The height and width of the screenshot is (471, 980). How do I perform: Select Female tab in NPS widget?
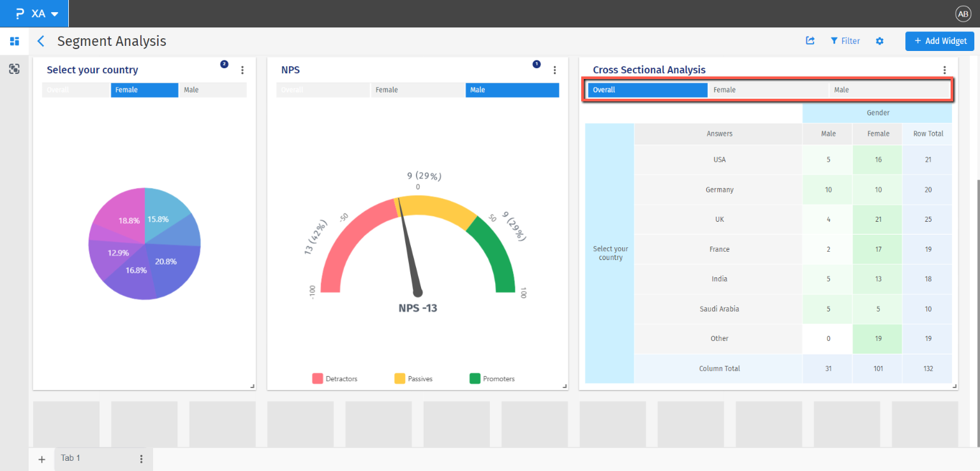[418, 90]
